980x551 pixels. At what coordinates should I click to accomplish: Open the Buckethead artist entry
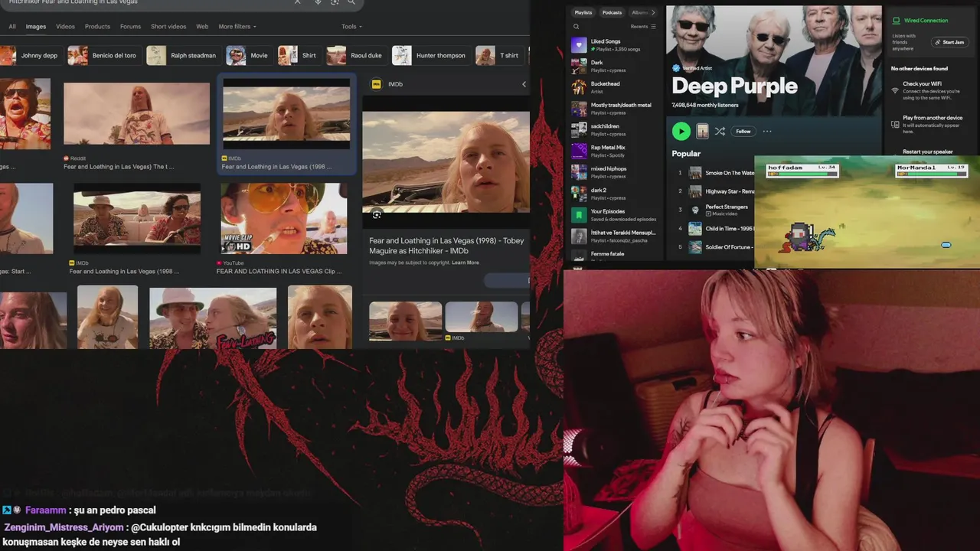pyautogui.click(x=614, y=87)
